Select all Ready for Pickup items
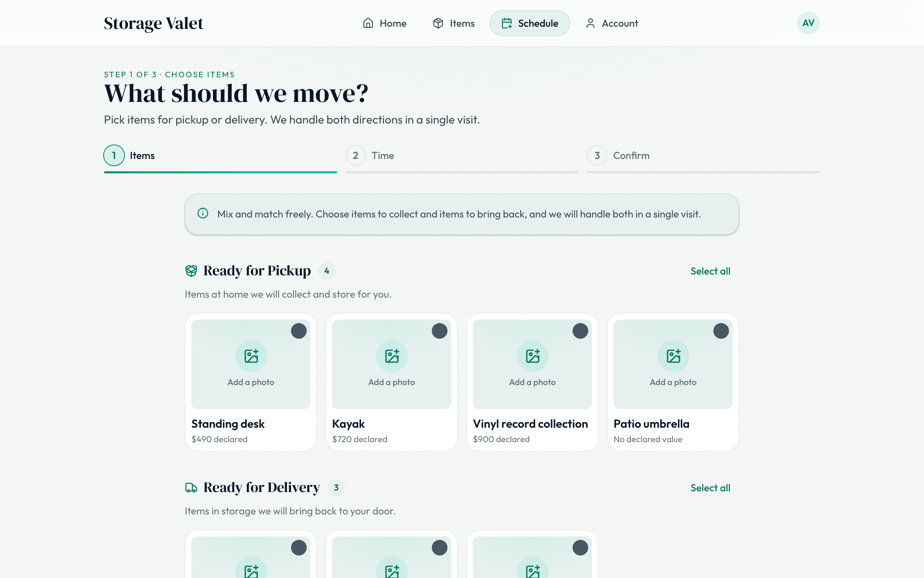This screenshot has height=578, width=924. 710,271
